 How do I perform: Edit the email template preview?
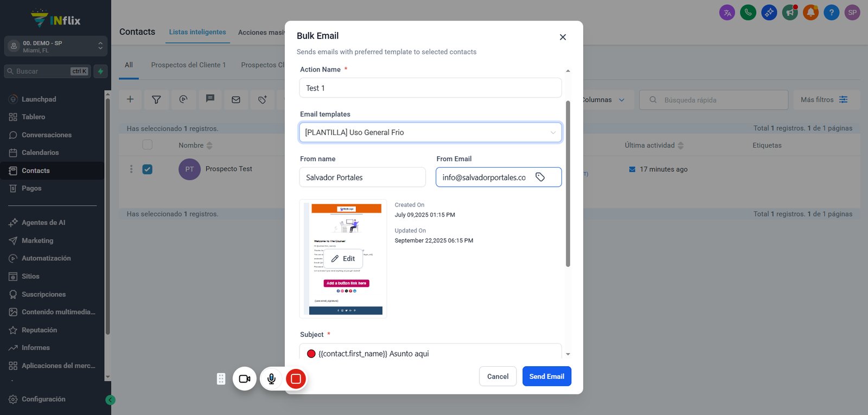point(343,259)
